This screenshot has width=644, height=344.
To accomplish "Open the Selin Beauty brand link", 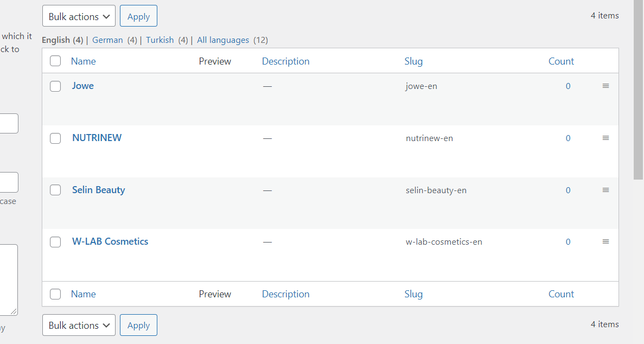I will tap(98, 190).
